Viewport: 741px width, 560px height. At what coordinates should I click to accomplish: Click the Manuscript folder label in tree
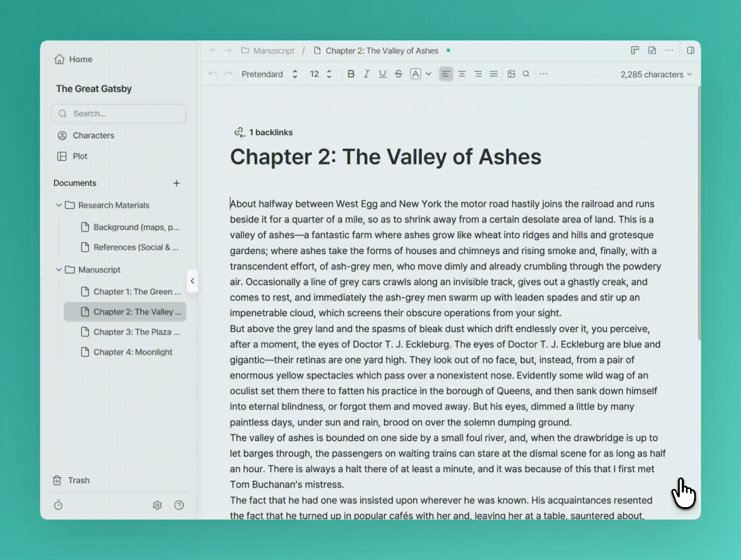99,270
